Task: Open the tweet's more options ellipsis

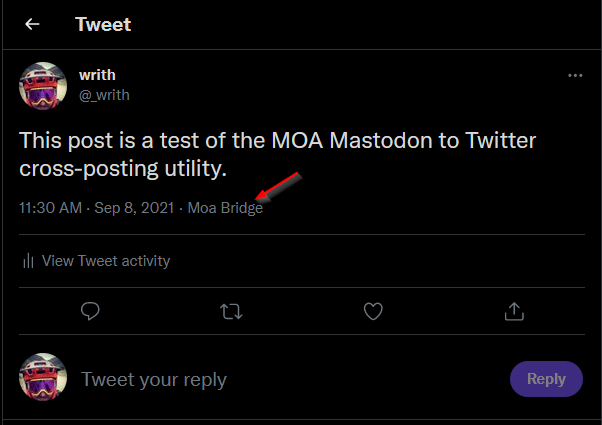Action: (575, 75)
